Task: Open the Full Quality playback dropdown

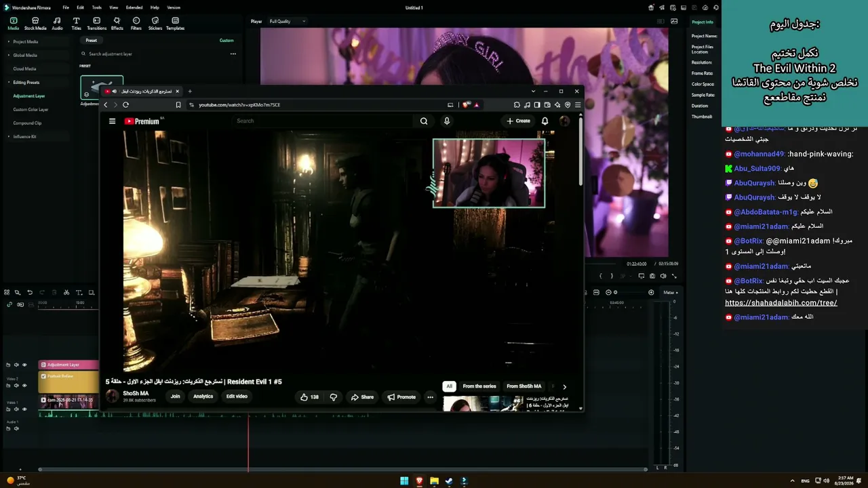Action: click(x=288, y=22)
